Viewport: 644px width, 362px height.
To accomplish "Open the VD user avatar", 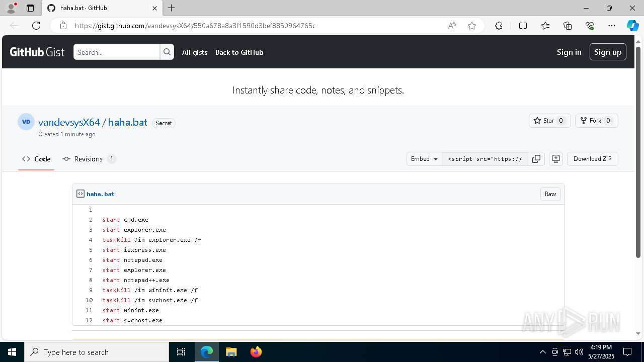I will (26, 122).
